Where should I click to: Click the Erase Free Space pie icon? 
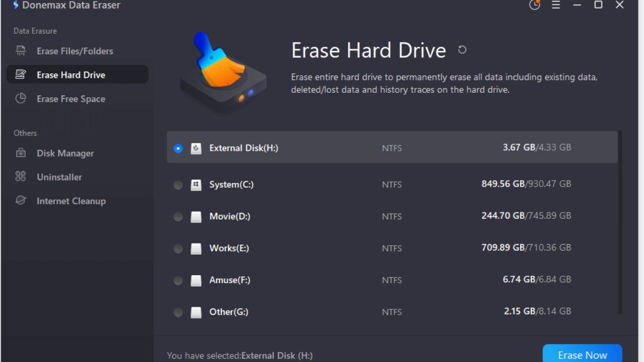point(20,98)
